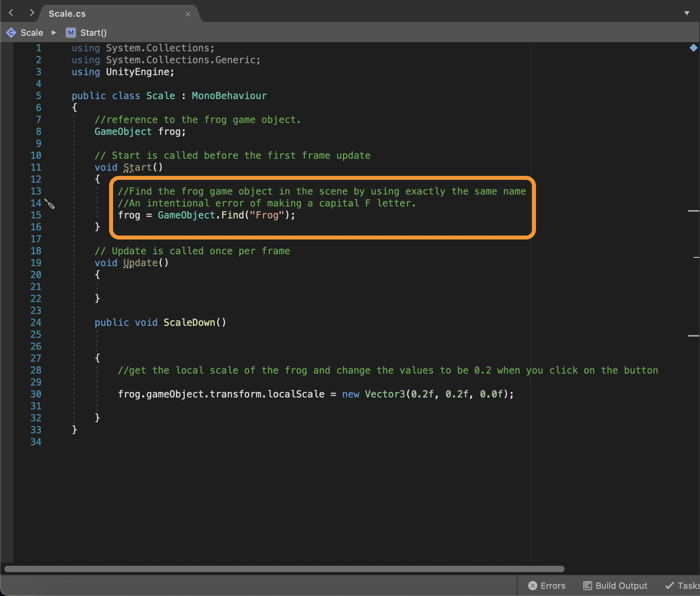
Task: Click the "// Update is called once per frame" comment
Action: tap(192, 251)
